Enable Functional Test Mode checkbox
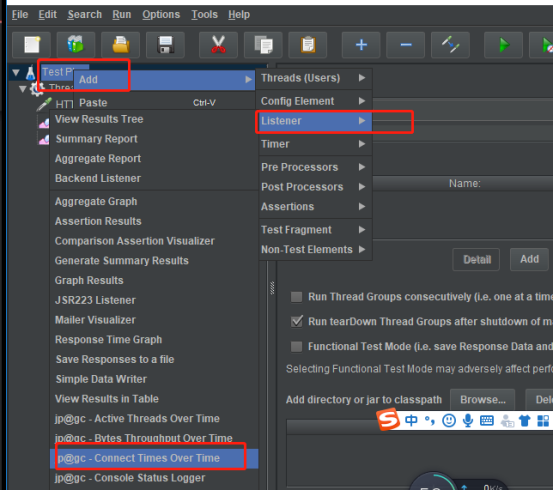This screenshot has height=491, width=554. (x=296, y=346)
